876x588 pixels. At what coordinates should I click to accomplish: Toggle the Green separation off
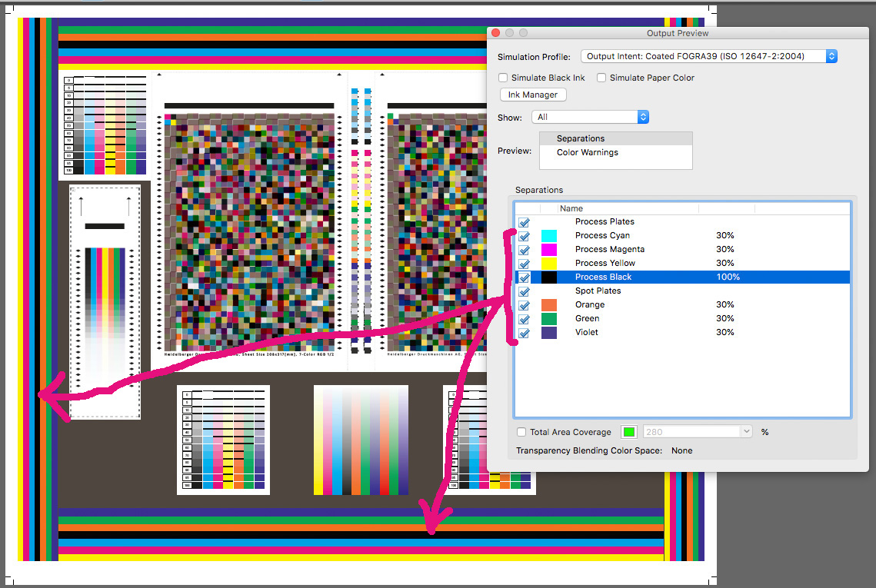click(x=524, y=319)
